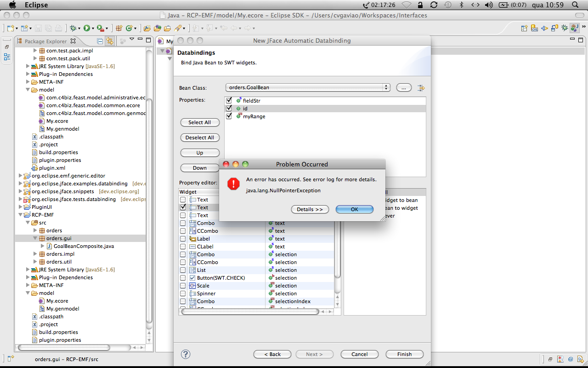Click the icon right of the Bean Class browse button
The width and height of the screenshot is (588, 368).
421,88
